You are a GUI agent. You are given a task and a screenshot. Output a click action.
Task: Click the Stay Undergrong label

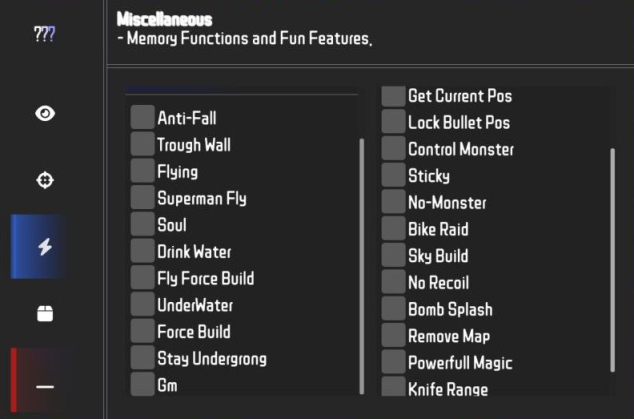(212, 359)
